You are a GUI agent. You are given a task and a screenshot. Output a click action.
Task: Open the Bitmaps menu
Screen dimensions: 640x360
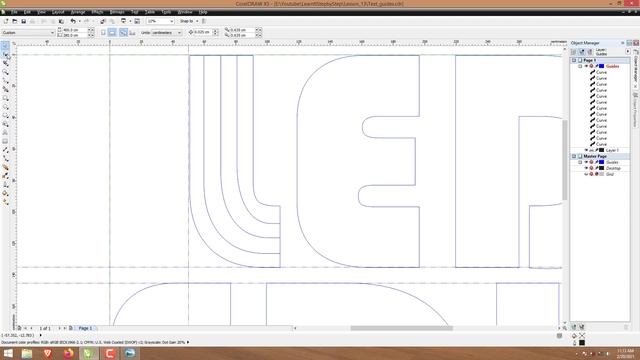117,12
